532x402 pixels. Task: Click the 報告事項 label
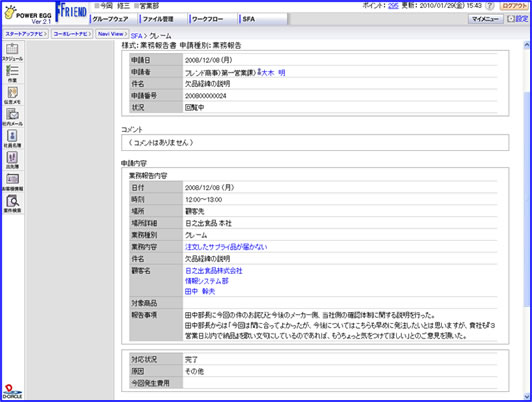(x=144, y=315)
